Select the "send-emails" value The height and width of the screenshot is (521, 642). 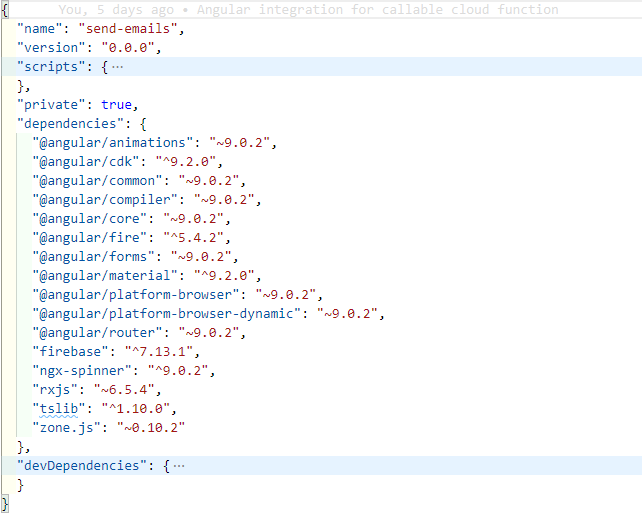[128, 29]
